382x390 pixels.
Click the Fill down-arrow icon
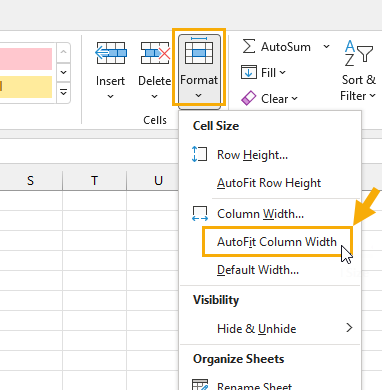(249, 72)
